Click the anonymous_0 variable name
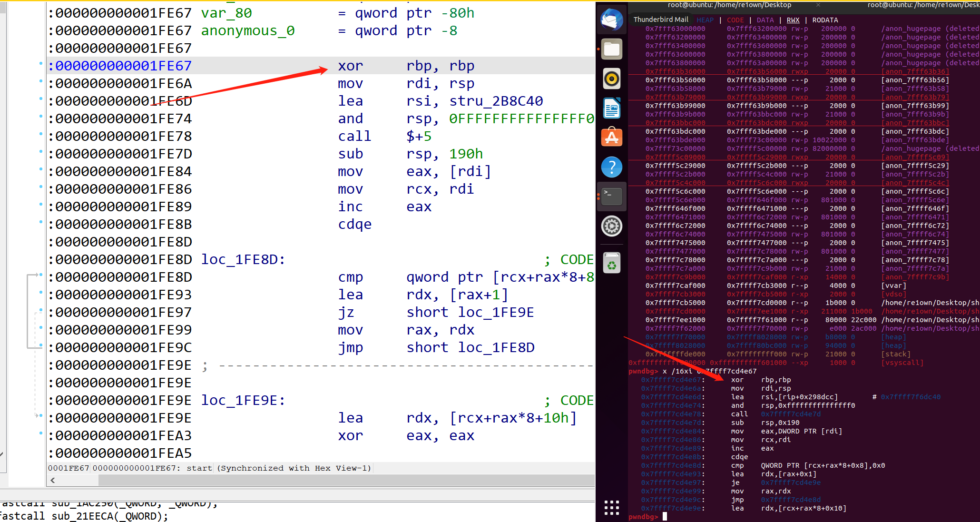The height and width of the screenshot is (522, 980). click(248, 30)
